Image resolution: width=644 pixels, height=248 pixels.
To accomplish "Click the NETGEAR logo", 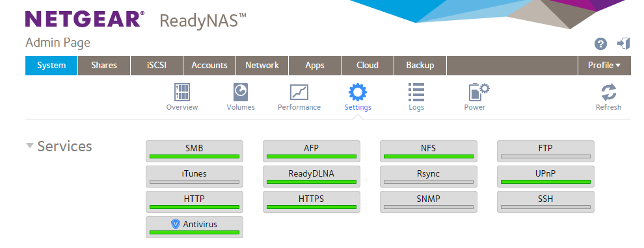I will 85,19.
